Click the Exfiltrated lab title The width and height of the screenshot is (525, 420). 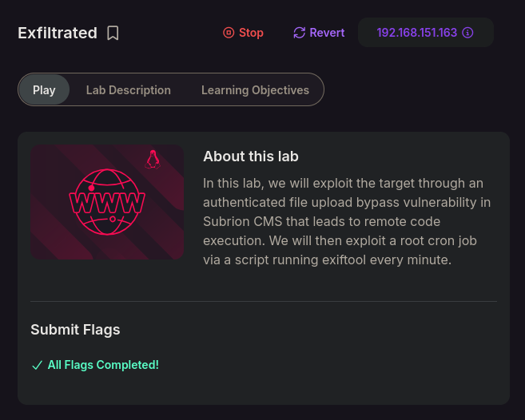(58, 33)
